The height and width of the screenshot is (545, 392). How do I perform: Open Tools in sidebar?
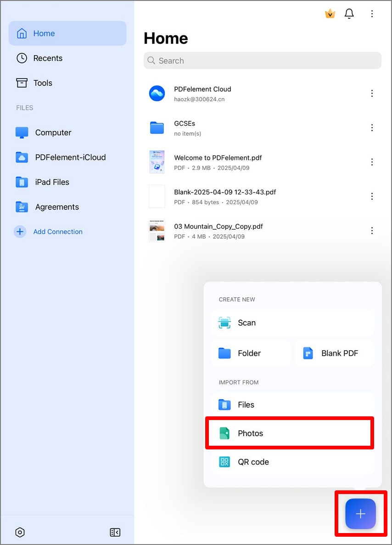pyautogui.click(x=67, y=83)
